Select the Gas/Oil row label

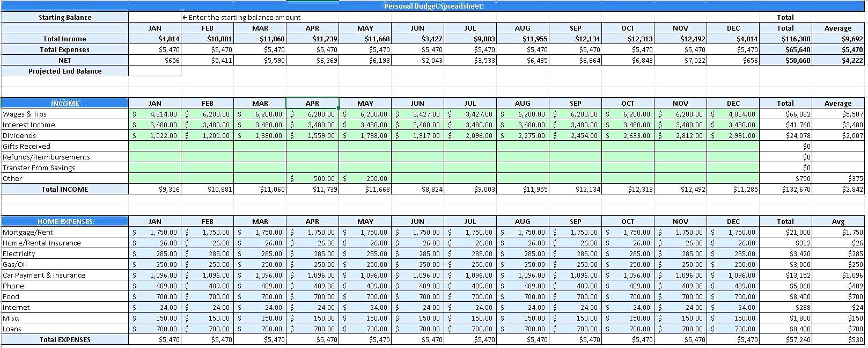coord(64,264)
